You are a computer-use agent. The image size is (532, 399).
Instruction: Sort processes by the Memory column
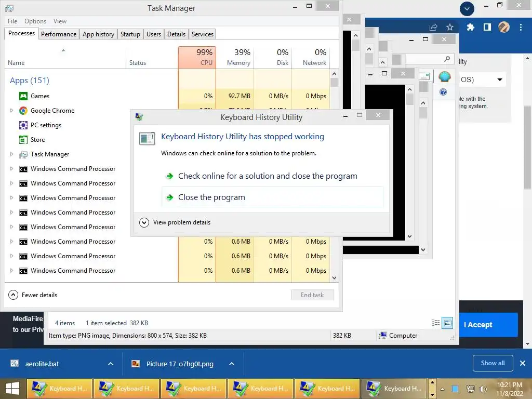point(235,57)
